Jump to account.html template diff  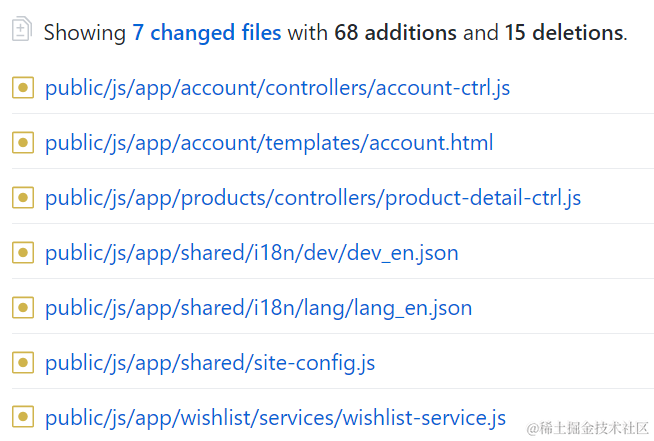(269, 143)
